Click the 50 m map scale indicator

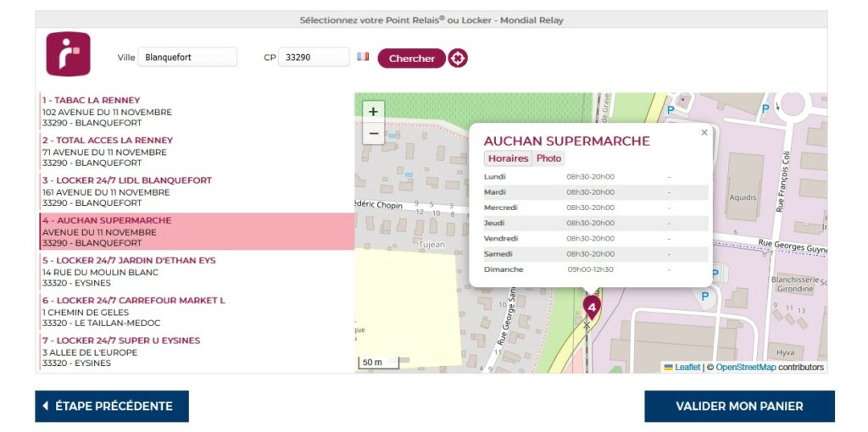380,363
